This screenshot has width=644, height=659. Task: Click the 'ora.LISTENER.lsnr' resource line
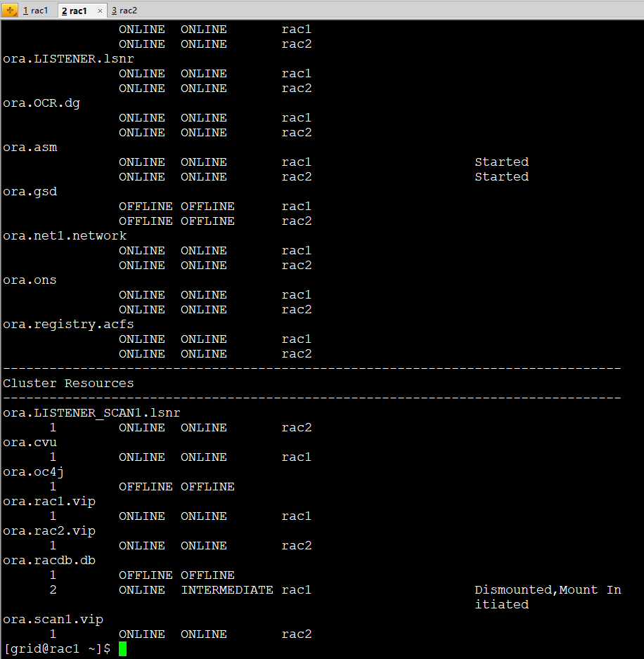(x=69, y=59)
